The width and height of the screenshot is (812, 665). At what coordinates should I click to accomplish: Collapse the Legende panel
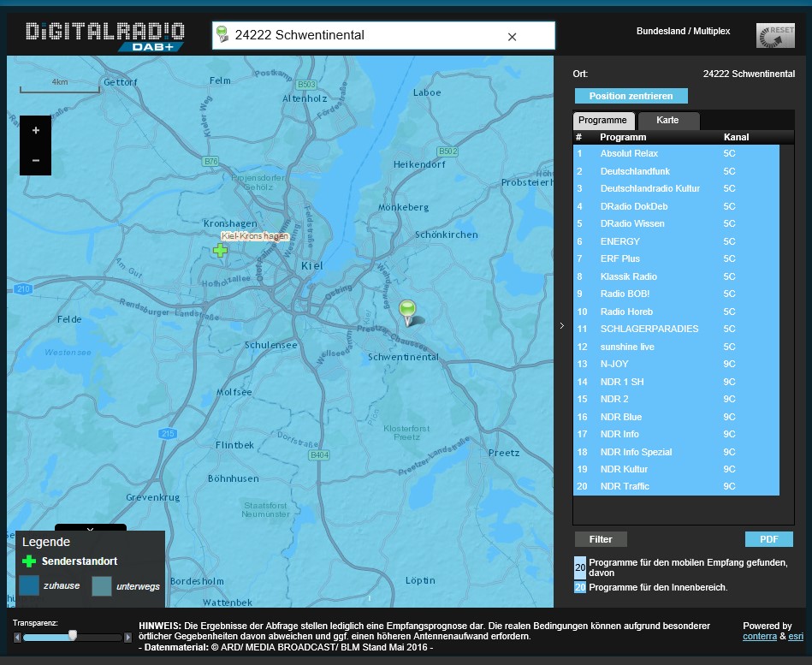[x=90, y=529]
